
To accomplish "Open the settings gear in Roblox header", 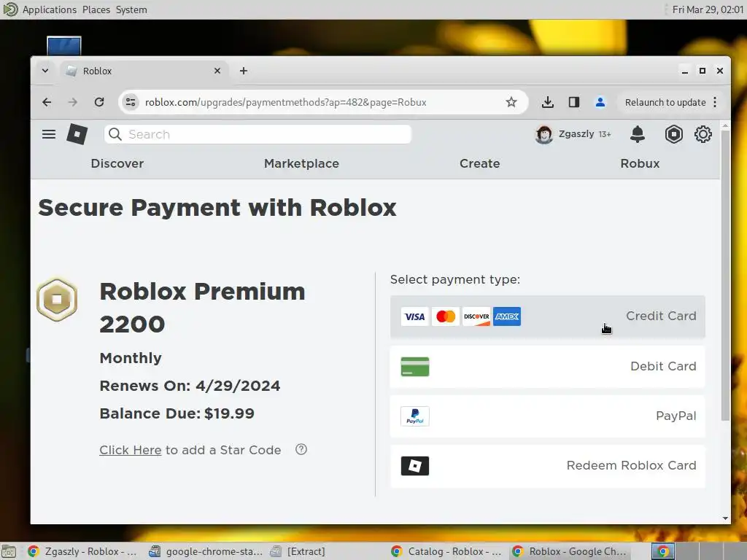I will (703, 134).
